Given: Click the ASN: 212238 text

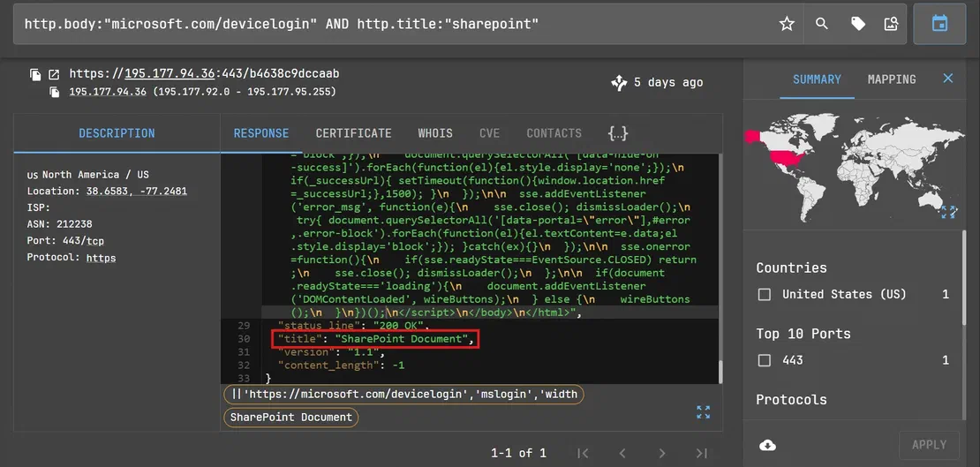Looking at the screenshot, I should [x=59, y=224].
